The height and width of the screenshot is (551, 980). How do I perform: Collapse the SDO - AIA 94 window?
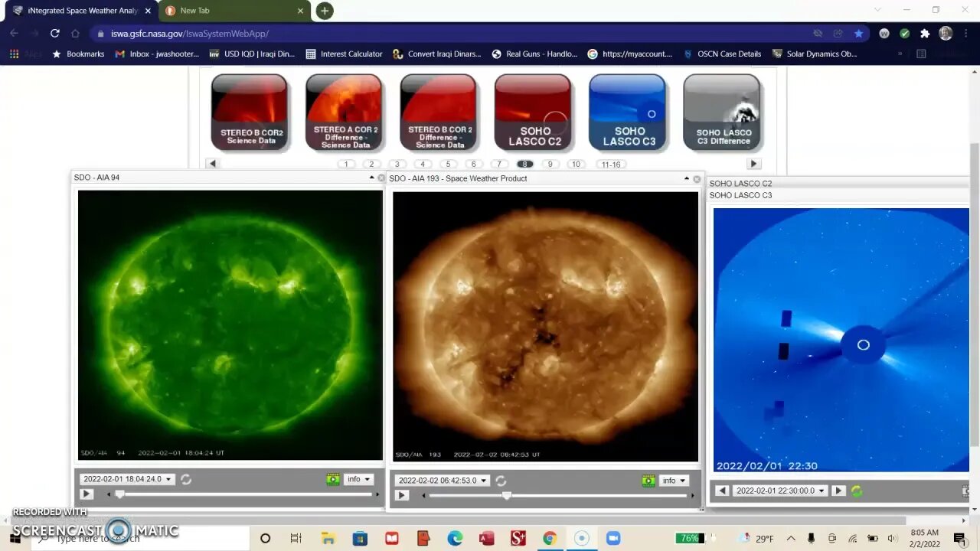(x=372, y=178)
